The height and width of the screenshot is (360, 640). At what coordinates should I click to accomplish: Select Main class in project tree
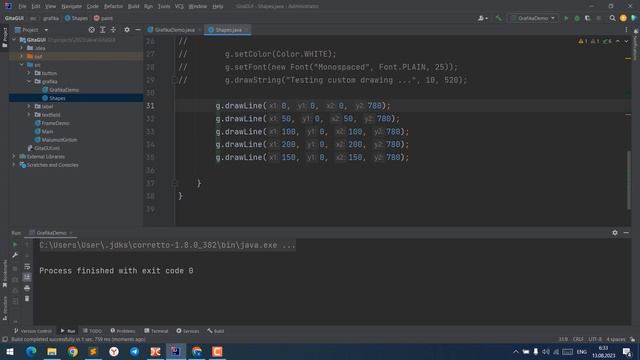tap(47, 131)
